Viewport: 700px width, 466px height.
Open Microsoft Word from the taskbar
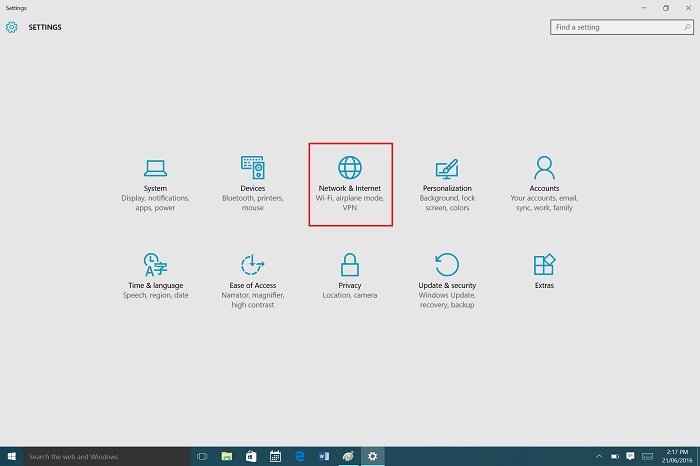324,456
